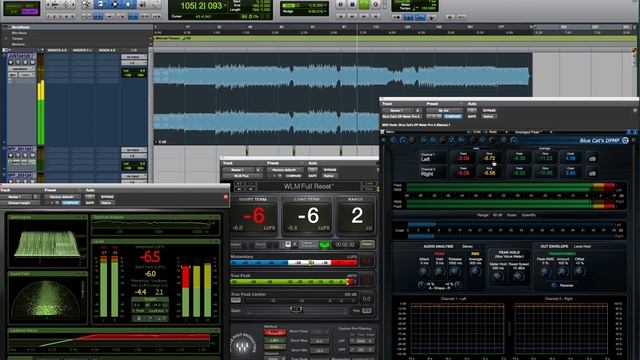Click the Offset knob in Out Envelope
Screen dimensions: 640x360
click(579, 271)
